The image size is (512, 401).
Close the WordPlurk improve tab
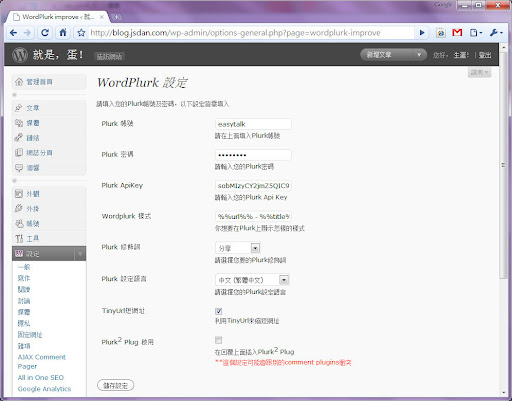102,17
